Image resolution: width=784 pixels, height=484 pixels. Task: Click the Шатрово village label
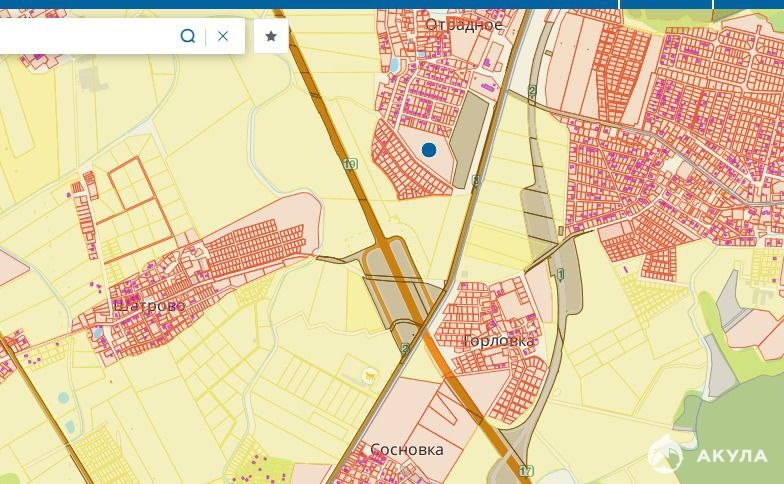pos(150,306)
